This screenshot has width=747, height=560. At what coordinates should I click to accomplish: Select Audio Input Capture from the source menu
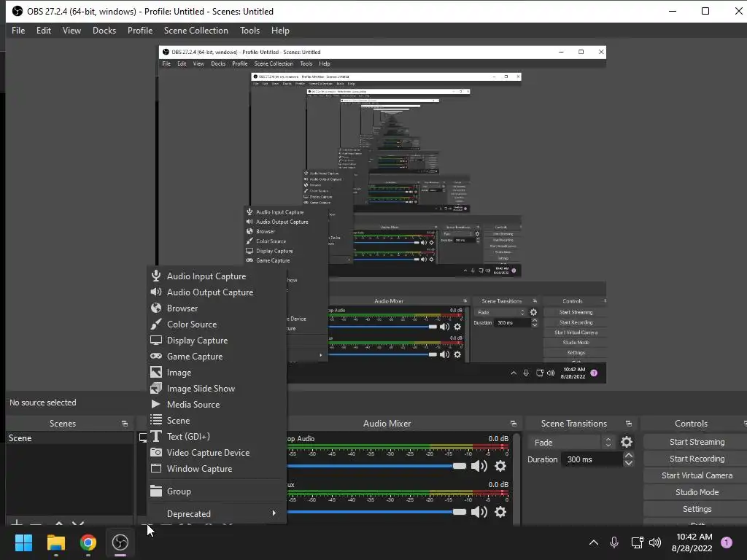(217, 276)
